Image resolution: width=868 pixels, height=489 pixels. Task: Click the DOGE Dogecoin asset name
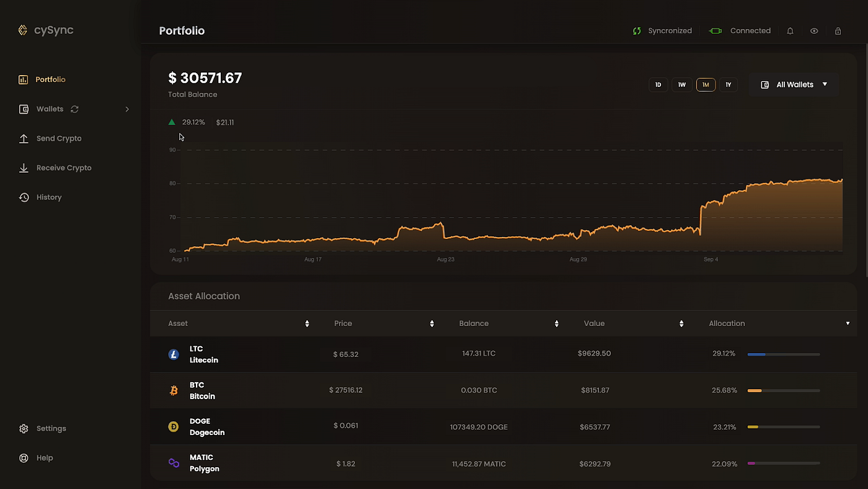point(207,427)
